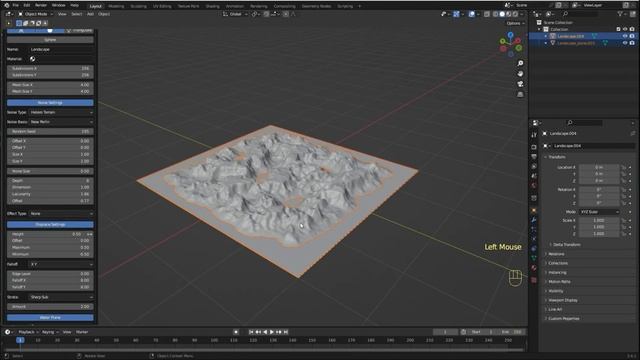Open Object properties orange square tab
This screenshot has width=640, height=360.
coord(534,211)
